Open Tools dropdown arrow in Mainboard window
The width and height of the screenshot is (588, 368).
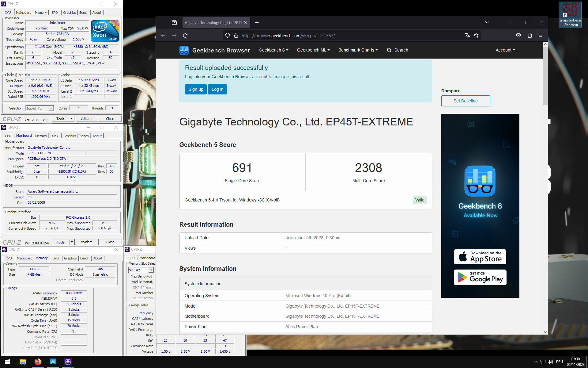click(x=72, y=242)
